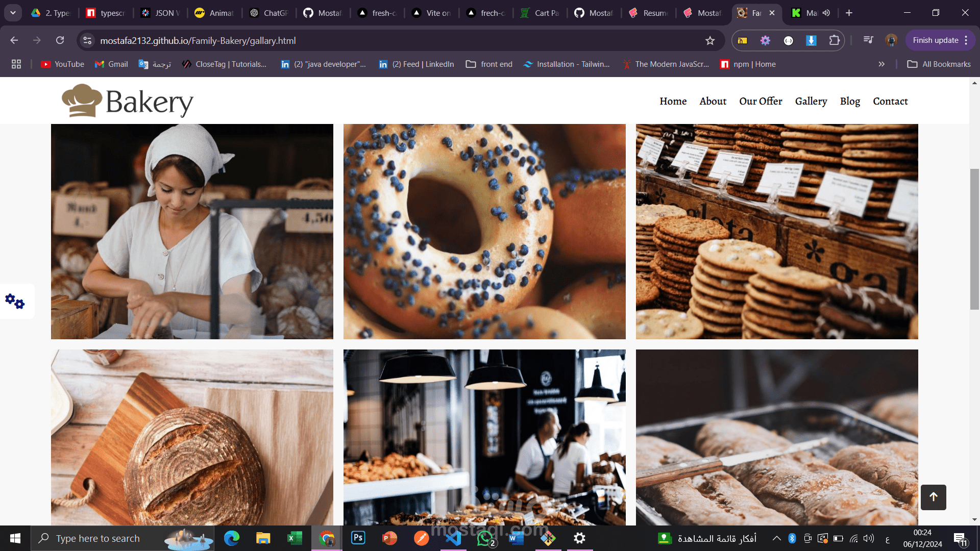Image resolution: width=980 pixels, height=551 pixels.
Task: Open the Chrome apps grid icon
Action: pyautogui.click(x=16, y=64)
